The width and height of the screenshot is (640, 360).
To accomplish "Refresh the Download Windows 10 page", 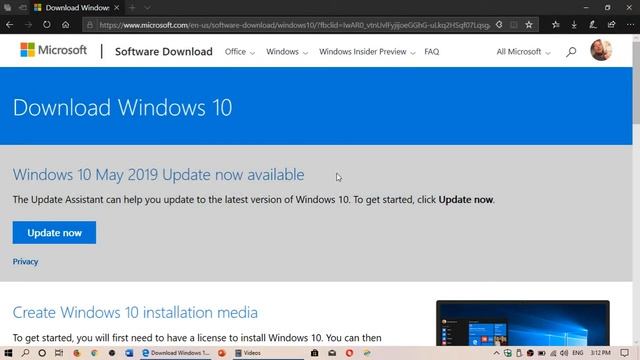I will [47, 25].
